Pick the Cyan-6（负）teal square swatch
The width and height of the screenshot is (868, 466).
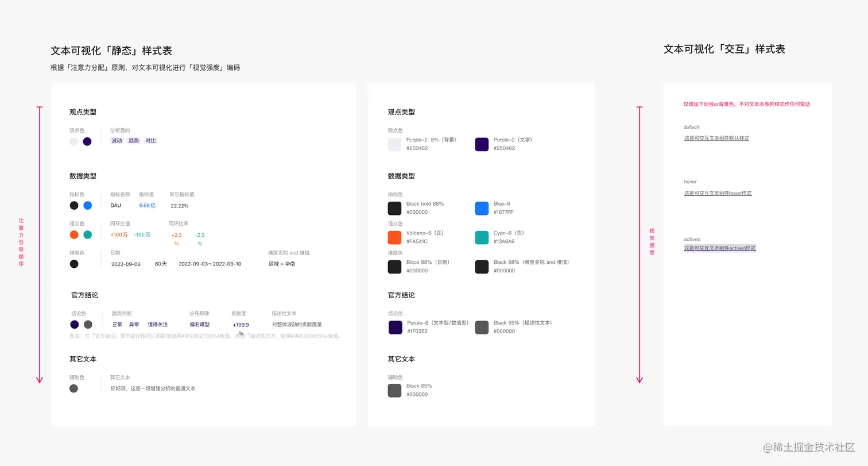pyautogui.click(x=482, y=237)
